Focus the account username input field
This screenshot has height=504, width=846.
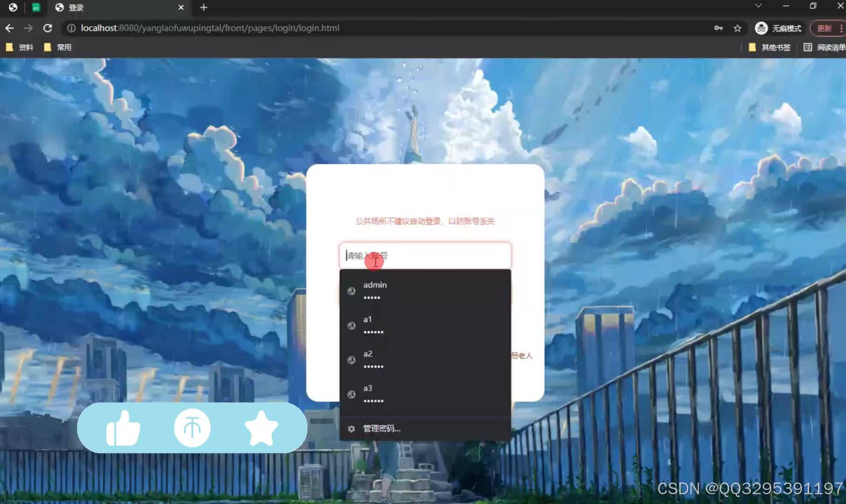click(x=425, y=255)
